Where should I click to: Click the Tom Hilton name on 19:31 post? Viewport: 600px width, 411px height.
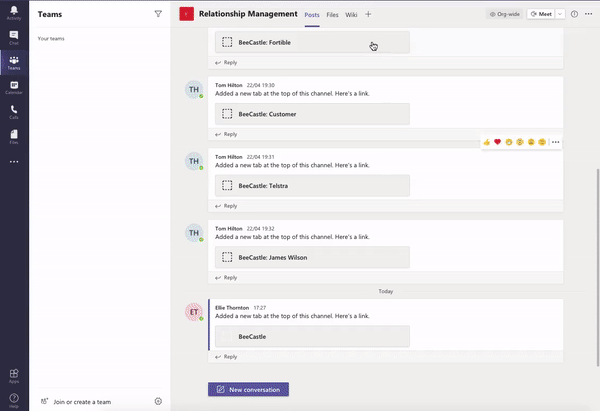pyautogui.click(x=228, y=157)
